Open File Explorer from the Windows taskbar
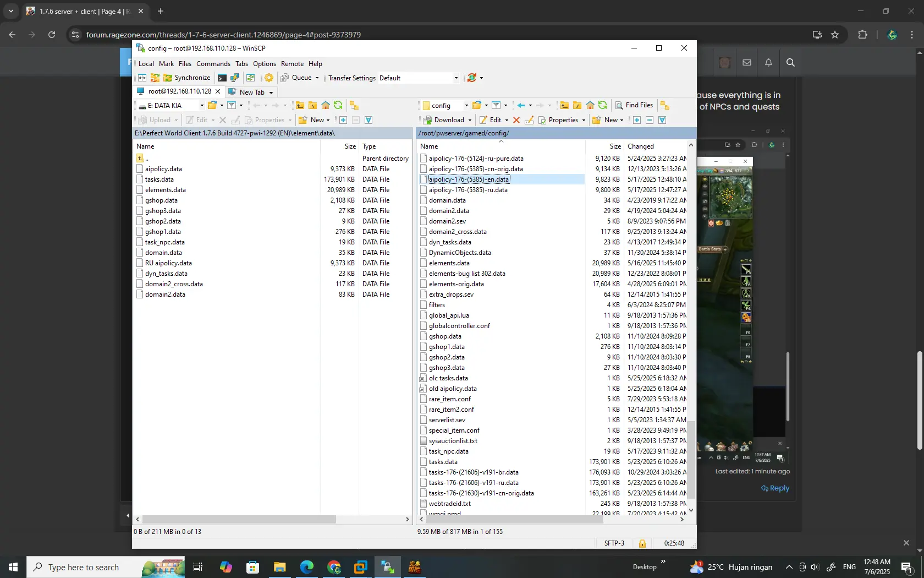Viewport: 924px width, 578px height. [280, 567]
